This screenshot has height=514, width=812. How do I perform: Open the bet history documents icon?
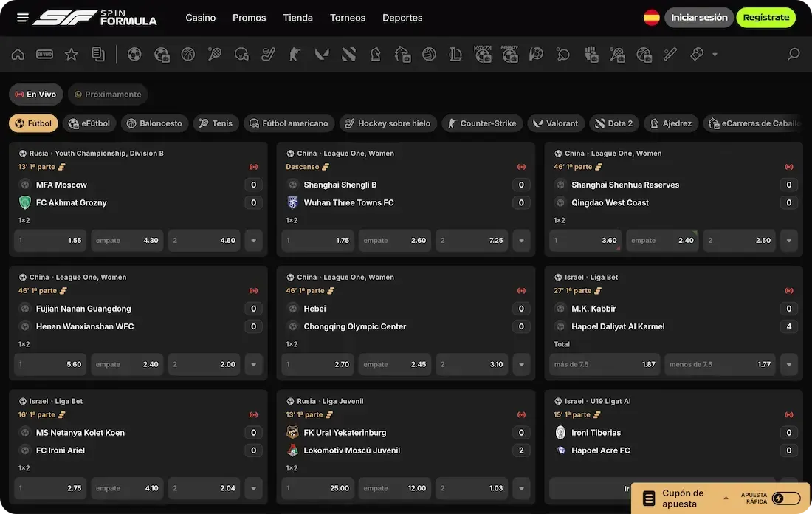[x=98, y=54]
